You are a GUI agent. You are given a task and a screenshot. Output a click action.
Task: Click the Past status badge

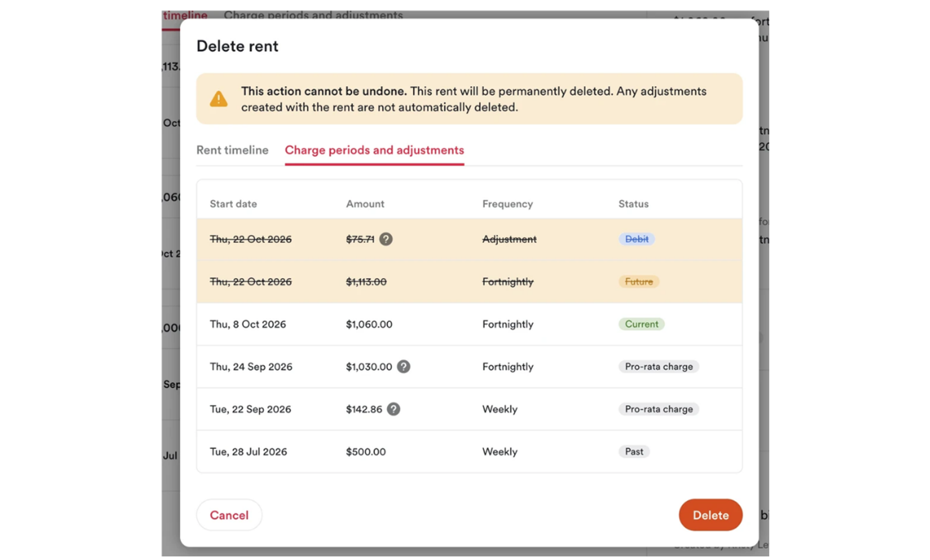click(634, 452)
